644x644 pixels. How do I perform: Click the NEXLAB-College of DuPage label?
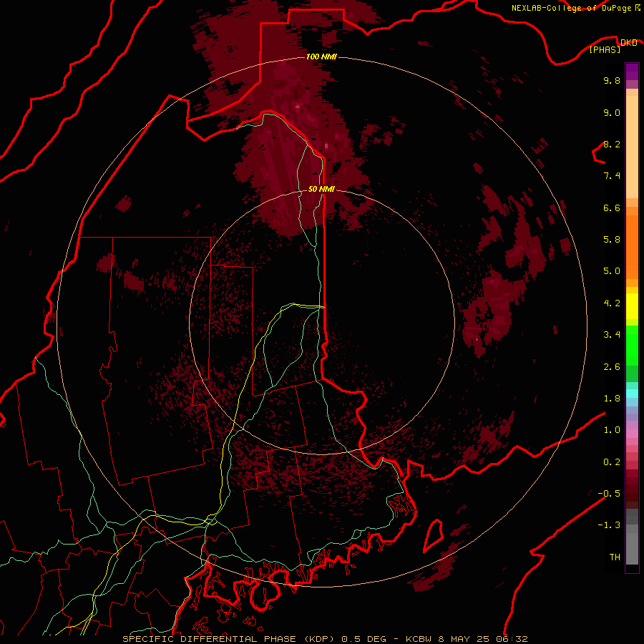pos(575,8)
